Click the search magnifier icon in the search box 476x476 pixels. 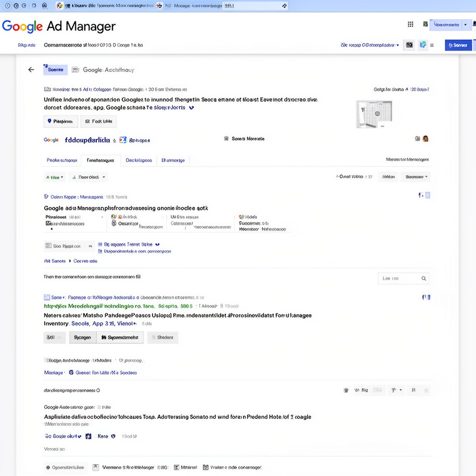pyautogui.click(x=423, y=278)
